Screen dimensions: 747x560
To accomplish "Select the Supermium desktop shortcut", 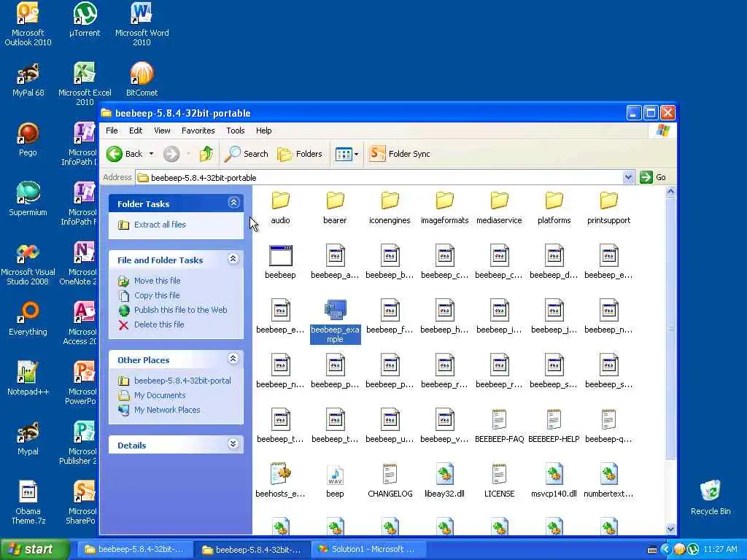I will click(x=28, y=199).
